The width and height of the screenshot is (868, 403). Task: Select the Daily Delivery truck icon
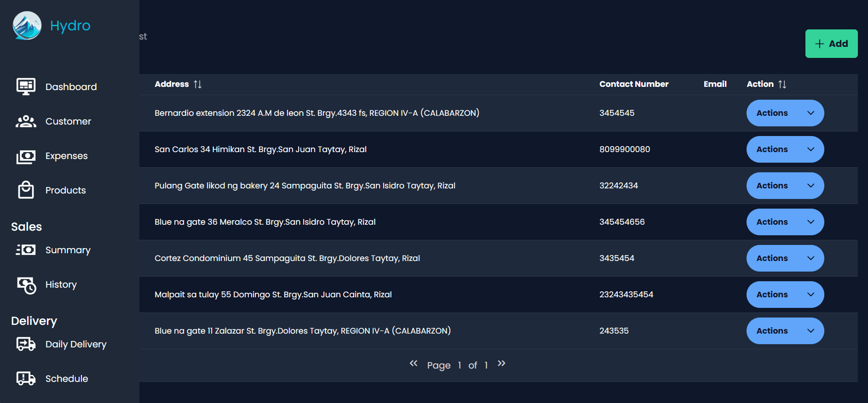coord(26,344)
